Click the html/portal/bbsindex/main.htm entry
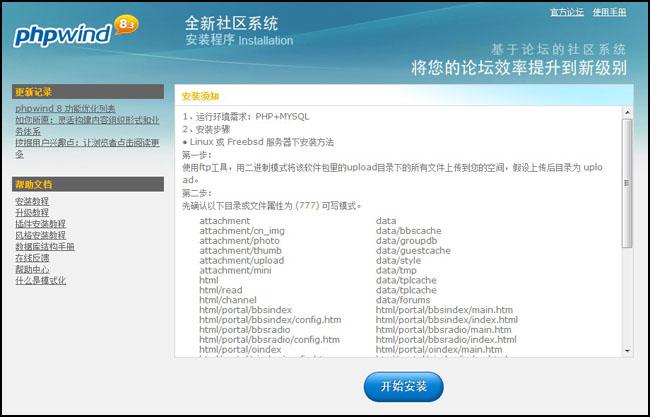 [x=444, y=310]
